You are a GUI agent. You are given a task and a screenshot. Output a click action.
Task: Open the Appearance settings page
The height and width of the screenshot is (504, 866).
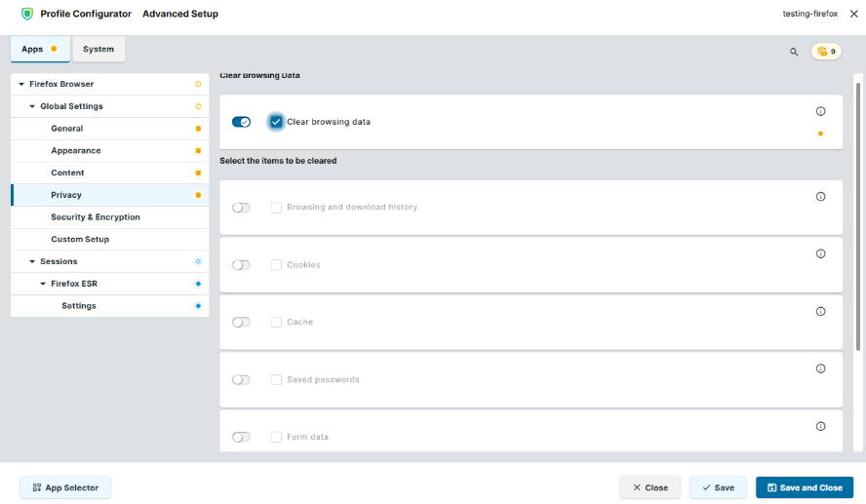(110, 151)
